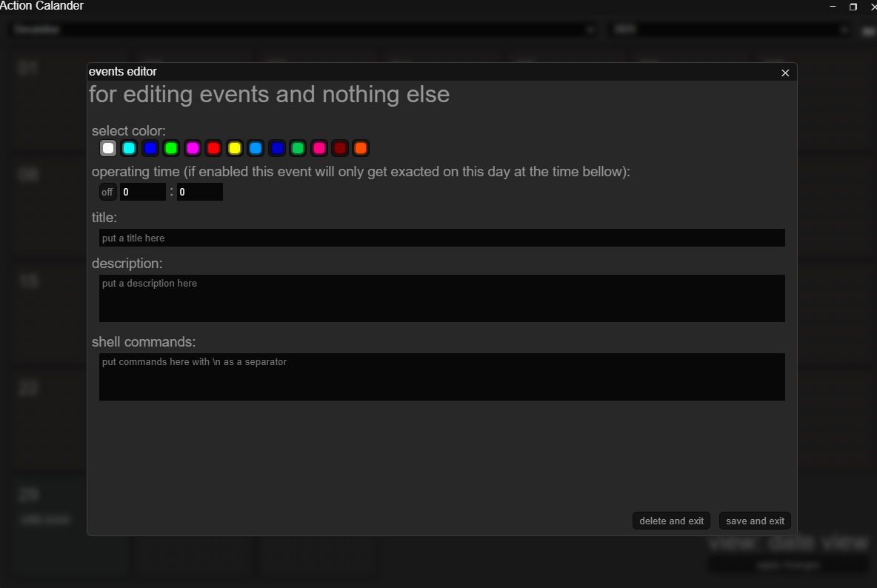Image resolution: width=877 pixels, height=588 pixels.
Task: Focus the event title input field
Action: pos(441,238)
